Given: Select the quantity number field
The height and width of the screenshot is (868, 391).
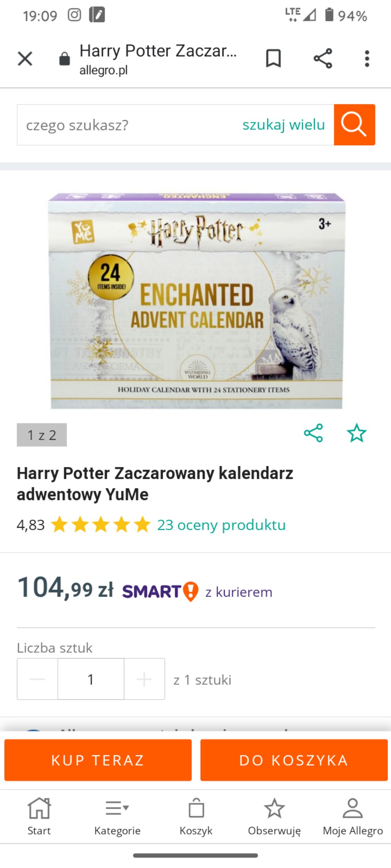Looking at the screenshot, I should pos(91,679).
